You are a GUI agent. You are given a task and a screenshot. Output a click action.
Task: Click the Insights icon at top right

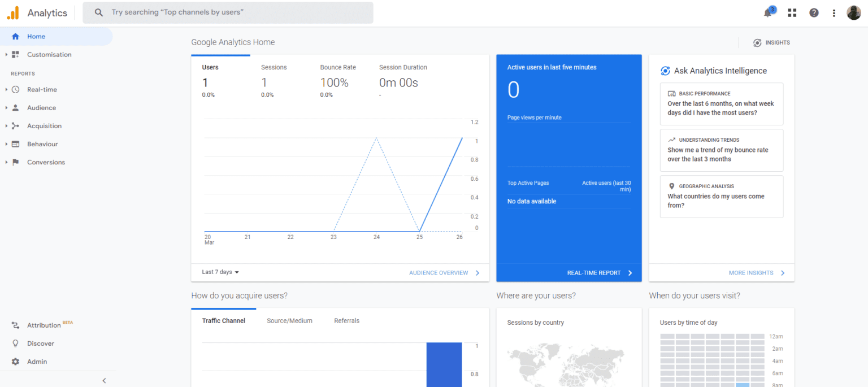point(757,42)
